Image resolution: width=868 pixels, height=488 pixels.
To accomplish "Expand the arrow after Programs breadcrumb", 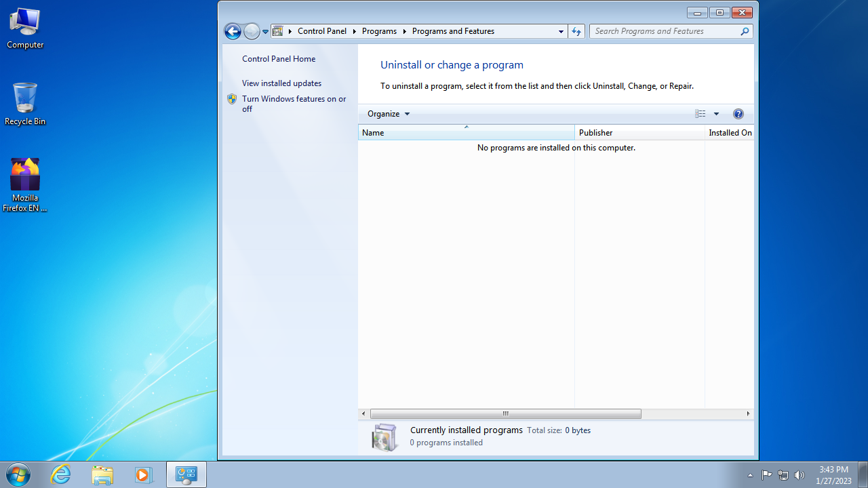I will [405, 31].
